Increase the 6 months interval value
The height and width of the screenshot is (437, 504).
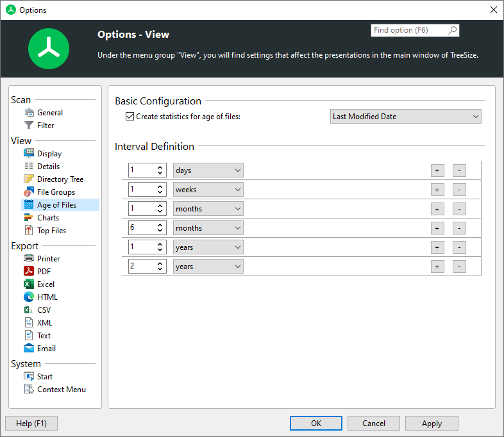pyautogui.click(x=160, y=225)
